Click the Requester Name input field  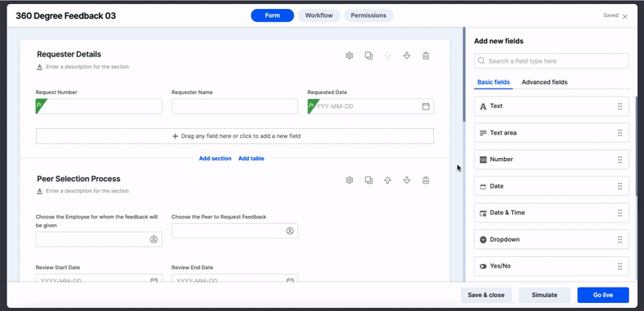234,106
